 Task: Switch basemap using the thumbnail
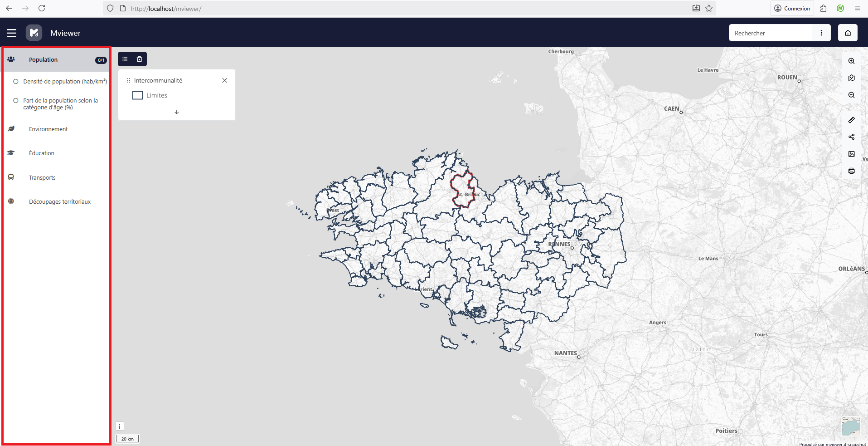tap(850, 426)
